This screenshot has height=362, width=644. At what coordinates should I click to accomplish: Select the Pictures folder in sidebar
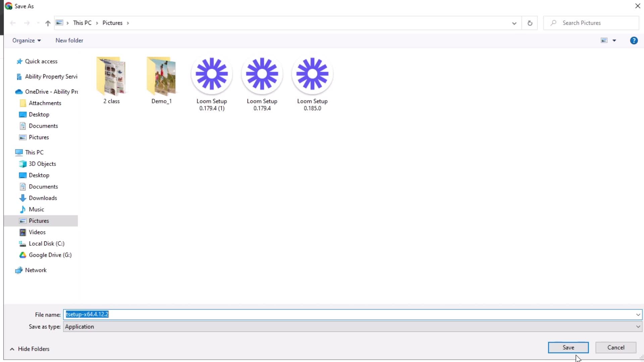click(x=39, y=220)
